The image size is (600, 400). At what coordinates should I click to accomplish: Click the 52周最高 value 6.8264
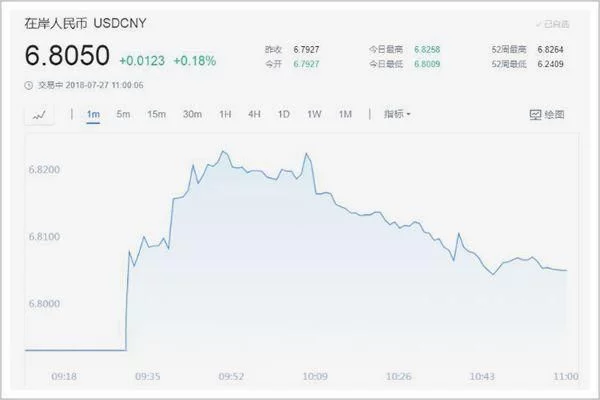pos(550,49)
